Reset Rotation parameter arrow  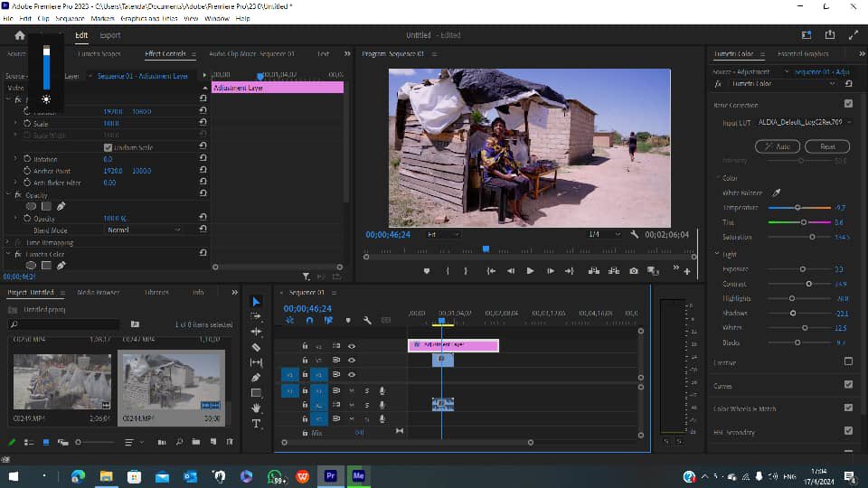tap(203, 158)
